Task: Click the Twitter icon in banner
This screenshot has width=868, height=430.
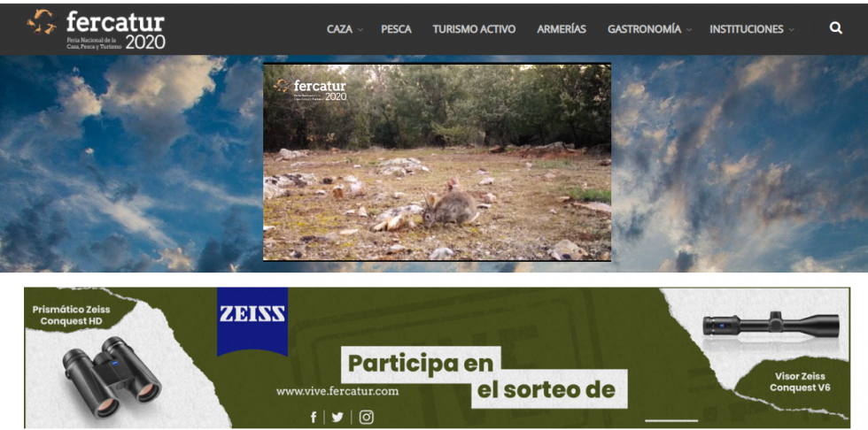Action: [337, 418]
